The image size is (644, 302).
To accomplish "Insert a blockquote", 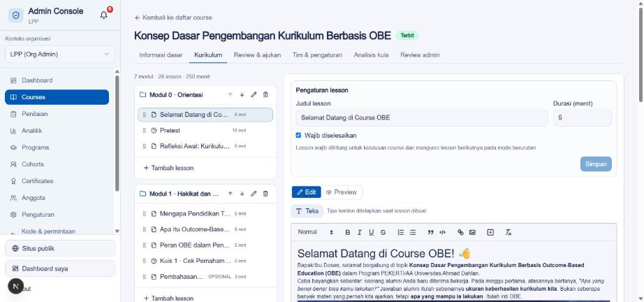I will [x=430, y=232].
